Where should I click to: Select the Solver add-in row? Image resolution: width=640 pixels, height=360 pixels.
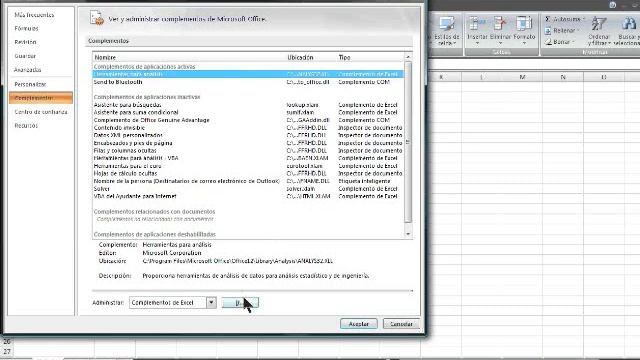[248, 189]
